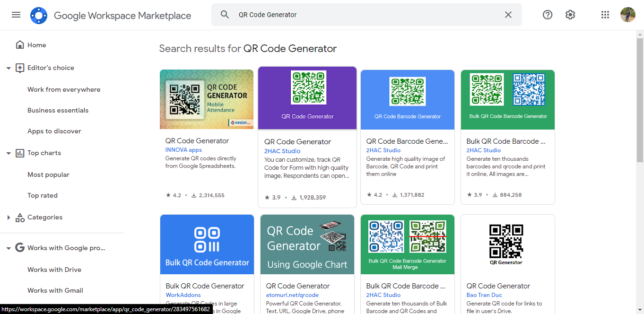Collapse the Top charts section
The width and height of the screenshot is (644, 314).
[9, 153]
